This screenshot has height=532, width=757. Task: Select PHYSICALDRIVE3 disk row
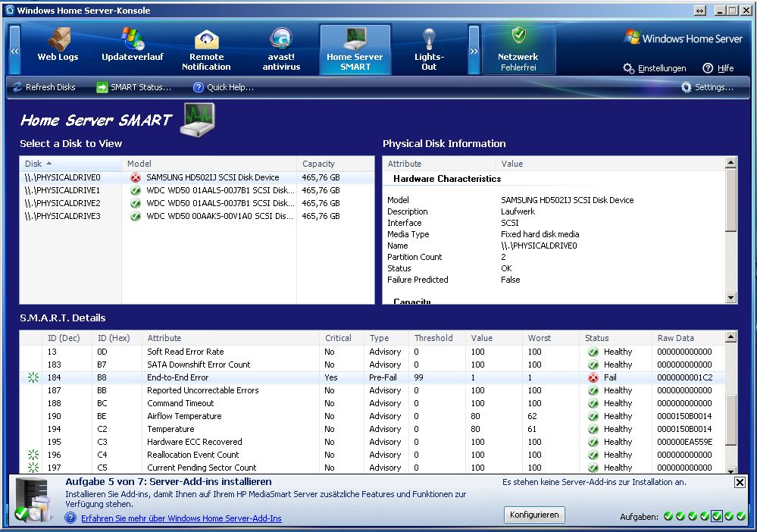[197, 216]
